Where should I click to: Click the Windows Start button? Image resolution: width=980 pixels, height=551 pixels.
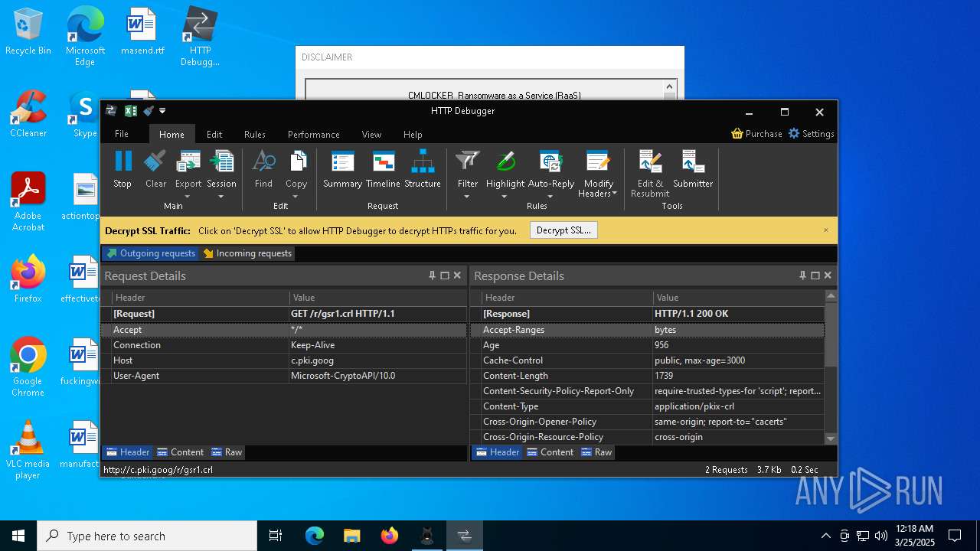pos(18,536)
